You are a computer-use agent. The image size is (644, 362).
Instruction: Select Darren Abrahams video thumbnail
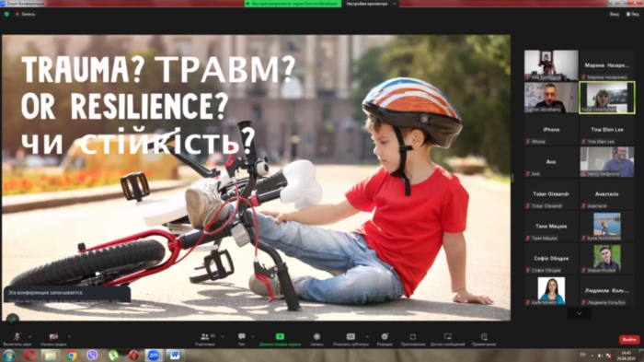pyautogui.click(x=551, y=98)
